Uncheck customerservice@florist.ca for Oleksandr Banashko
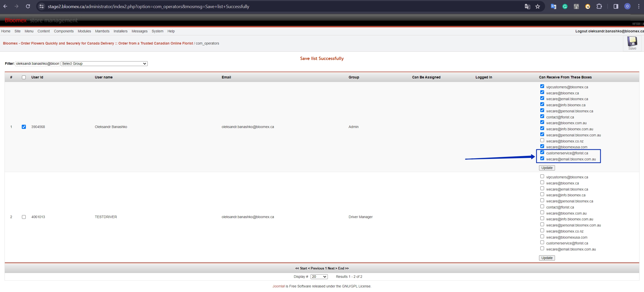644x292 pixels. [x=542, y=152]
